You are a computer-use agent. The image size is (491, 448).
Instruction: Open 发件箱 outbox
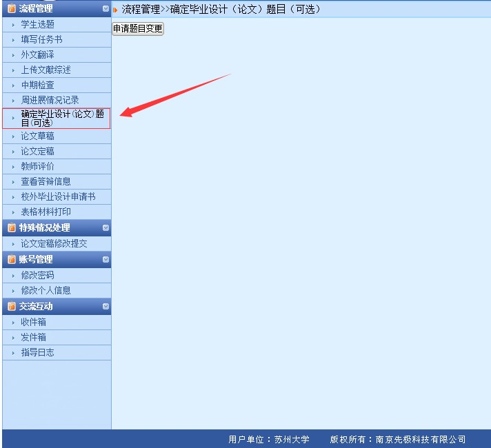pyautogui.click(x=57, y=338)
